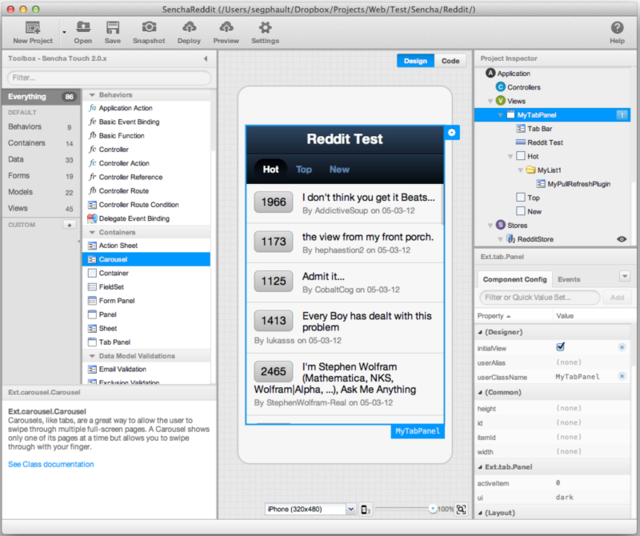This screenshot has height=536, width=640.
Task: Click the MyTabPanel config gear flyout
Action: pos(452,132)
